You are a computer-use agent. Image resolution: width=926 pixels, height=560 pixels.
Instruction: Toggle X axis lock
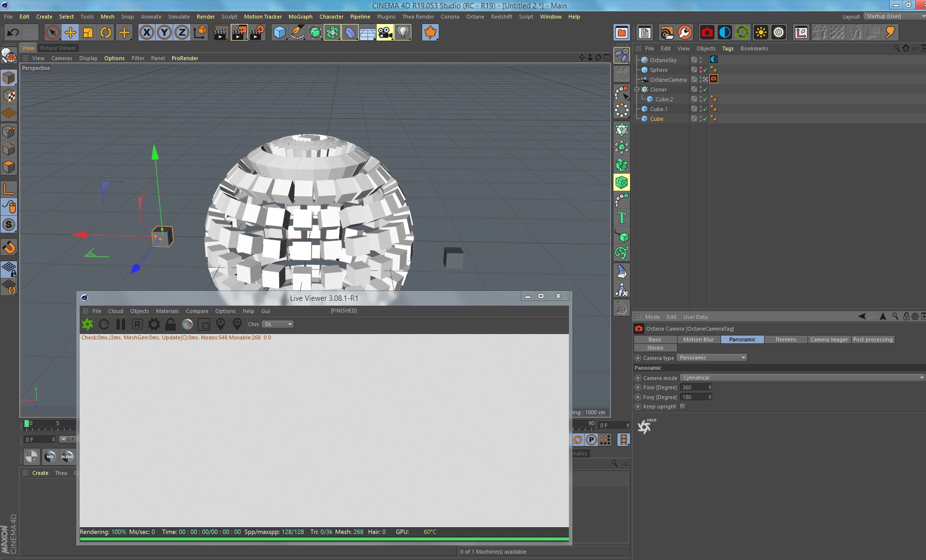click(x=146, y=33)
